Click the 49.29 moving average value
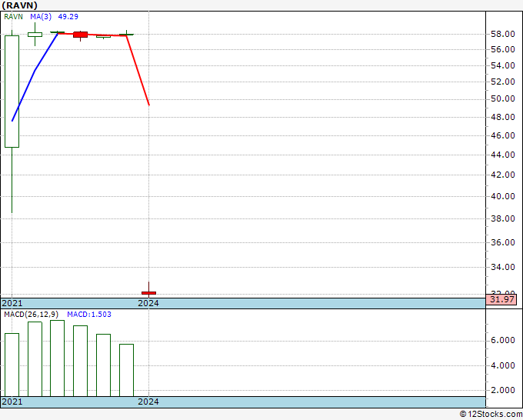The width and height of the screenshot is (523, 420). point(68,17)
